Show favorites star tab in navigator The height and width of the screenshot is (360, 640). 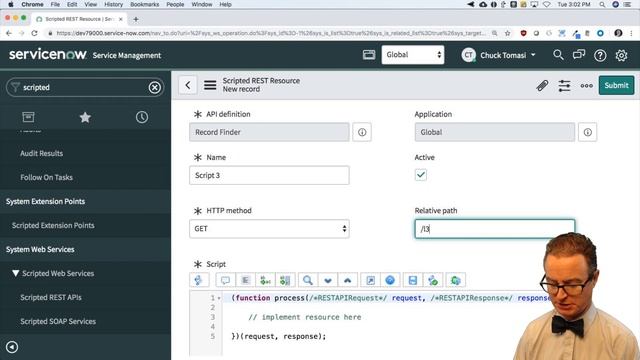click(x=85, y=117)
